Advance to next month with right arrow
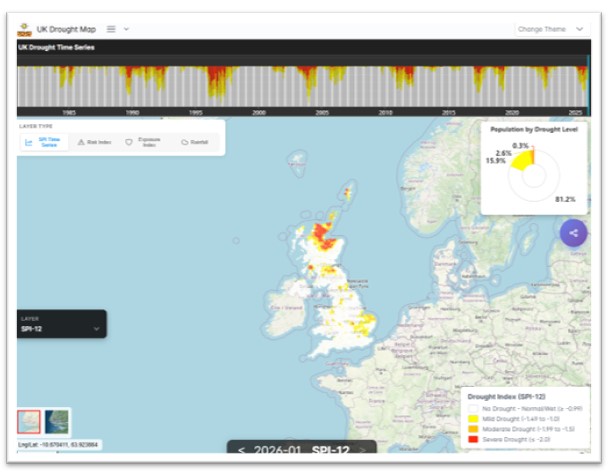 tap(362, 451)
